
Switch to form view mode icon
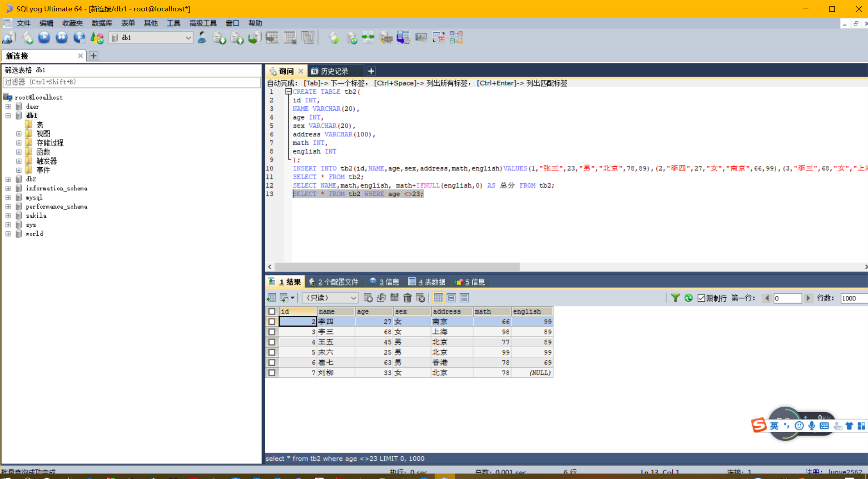point(451,298)
